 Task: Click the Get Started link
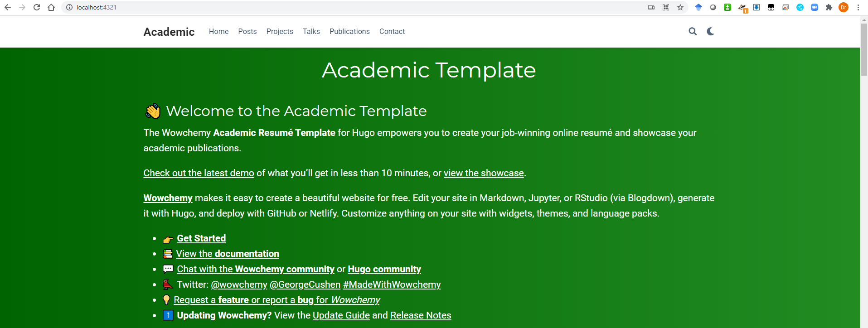pyautogui.click(x=201, y=238)
